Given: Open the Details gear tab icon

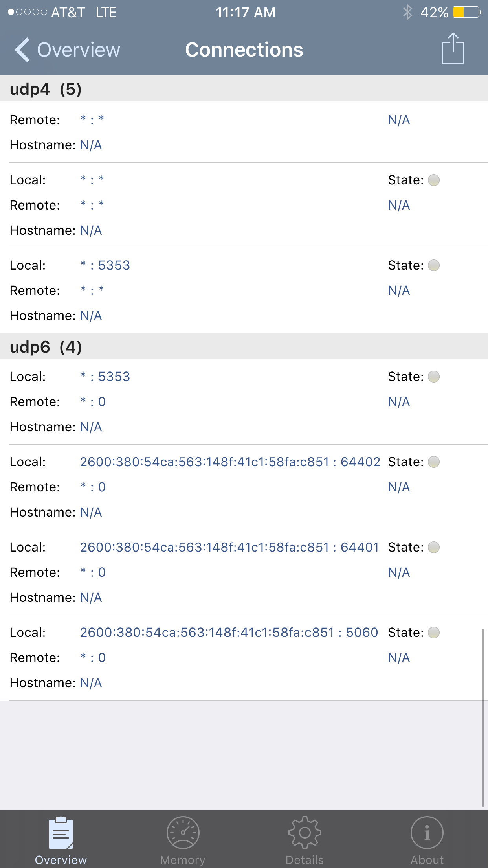Looking at the screenshot, I should click(305, 833).
